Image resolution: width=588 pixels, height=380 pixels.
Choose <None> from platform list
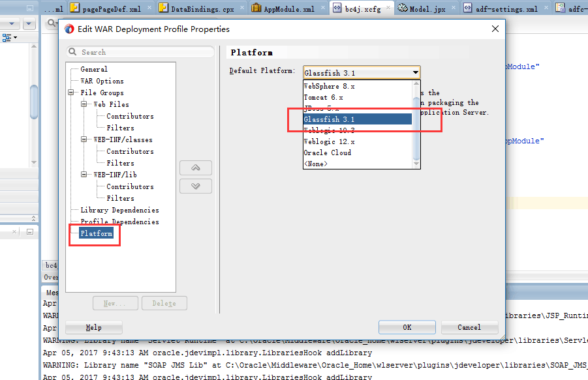(x=358, y=164)
